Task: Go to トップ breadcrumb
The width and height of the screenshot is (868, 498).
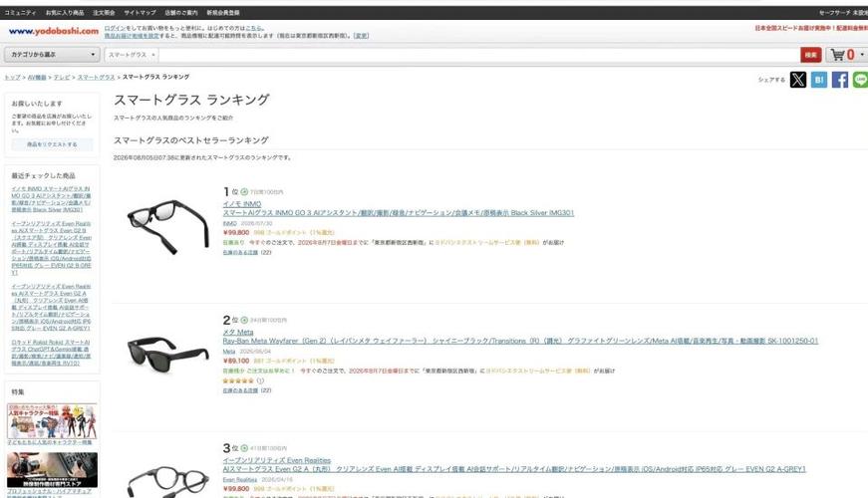Action: point(12,78)
